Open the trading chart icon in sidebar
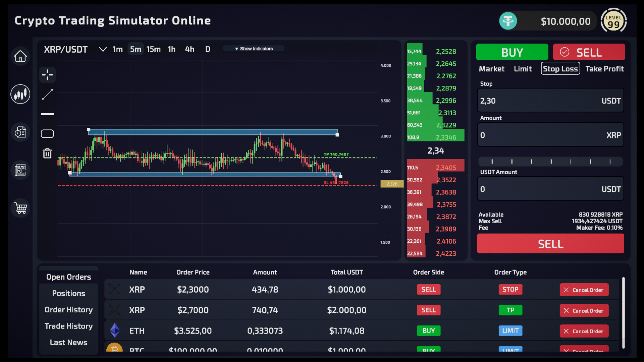The height and width of the screenshot is (362, 644). (x=20, y=94)
